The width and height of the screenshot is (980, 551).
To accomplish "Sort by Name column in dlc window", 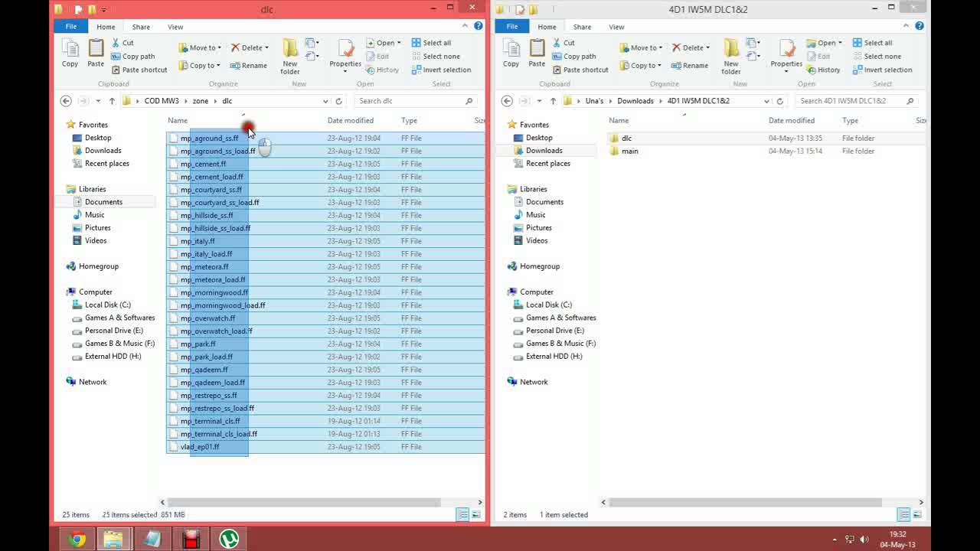I will (x=178, y=120).
